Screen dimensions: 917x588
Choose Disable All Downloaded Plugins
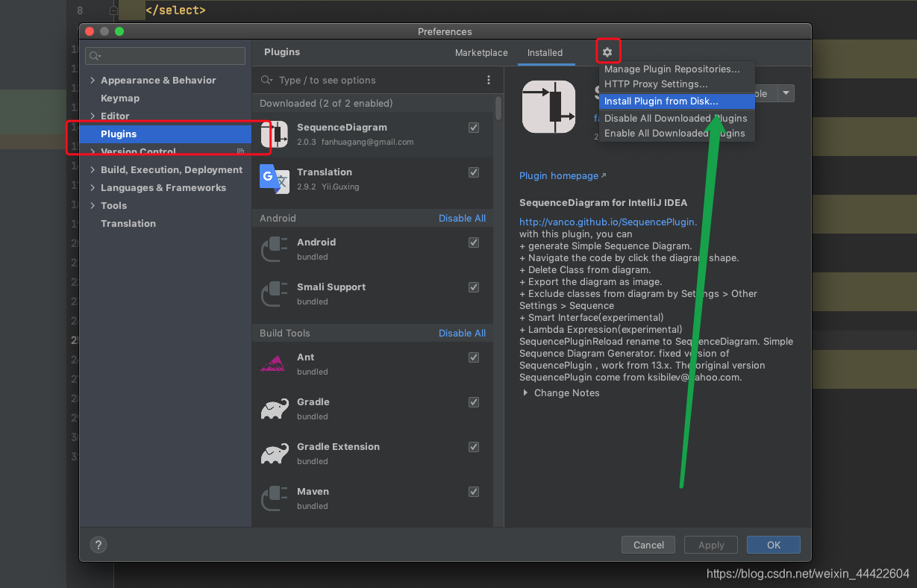(x=677, y=118)
